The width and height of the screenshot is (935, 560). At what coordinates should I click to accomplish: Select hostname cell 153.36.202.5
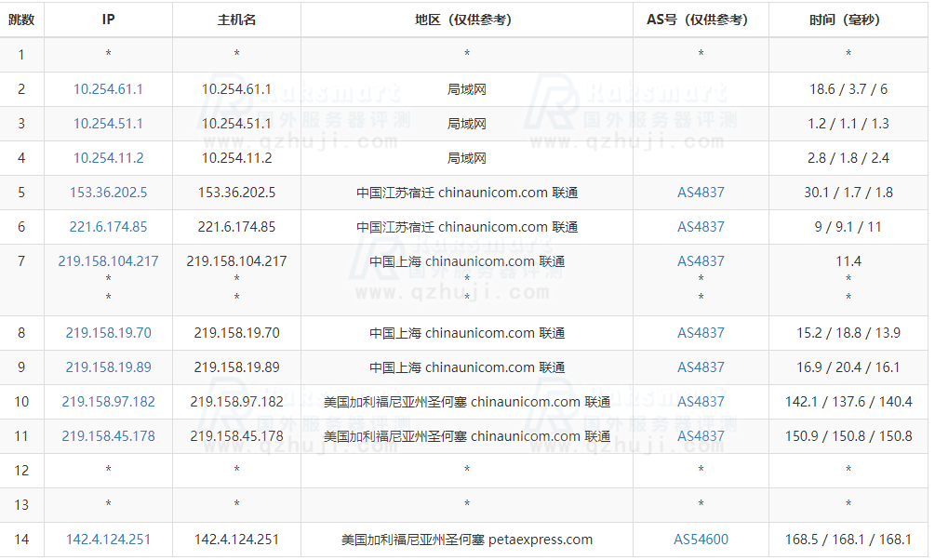click(x=236, y=193)
